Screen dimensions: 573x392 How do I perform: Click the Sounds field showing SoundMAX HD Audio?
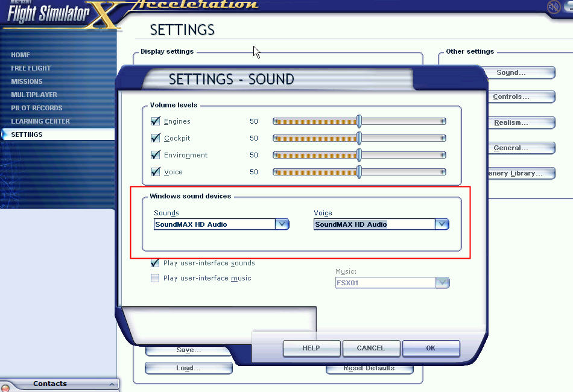tap(215, 224)
